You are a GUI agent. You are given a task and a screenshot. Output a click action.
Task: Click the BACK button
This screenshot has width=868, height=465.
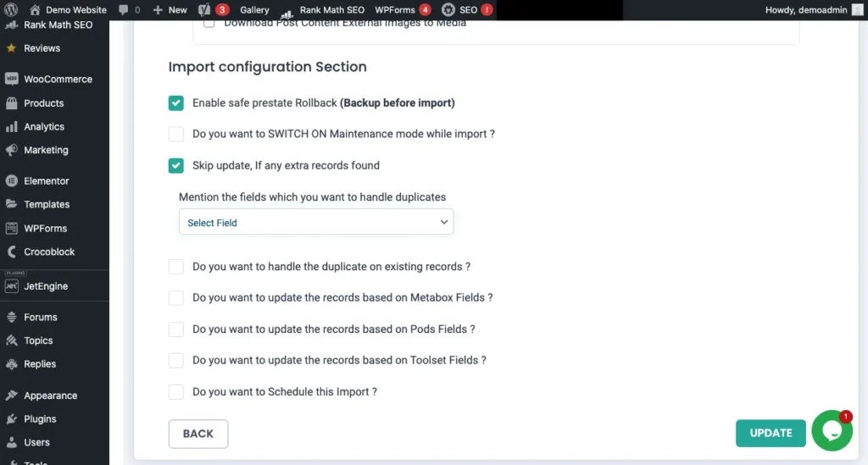198,434
